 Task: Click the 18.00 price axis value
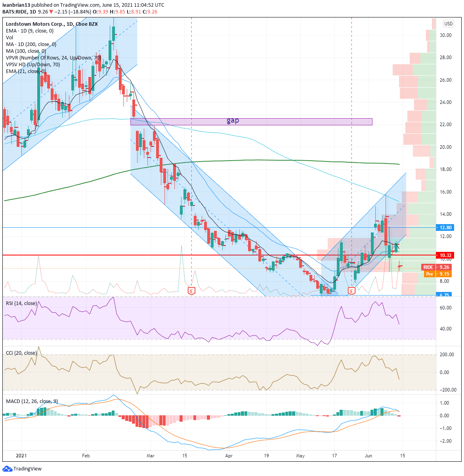click(446, 169)
